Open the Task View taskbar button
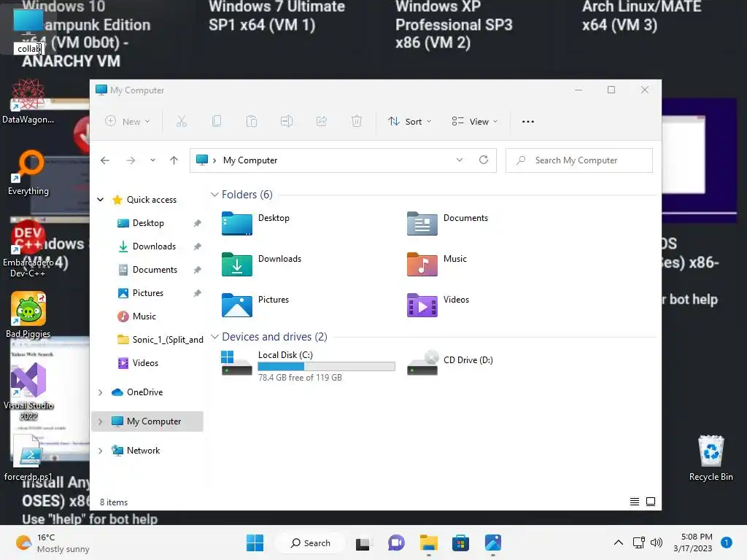The image size is (747, 560). pos(363,542)
